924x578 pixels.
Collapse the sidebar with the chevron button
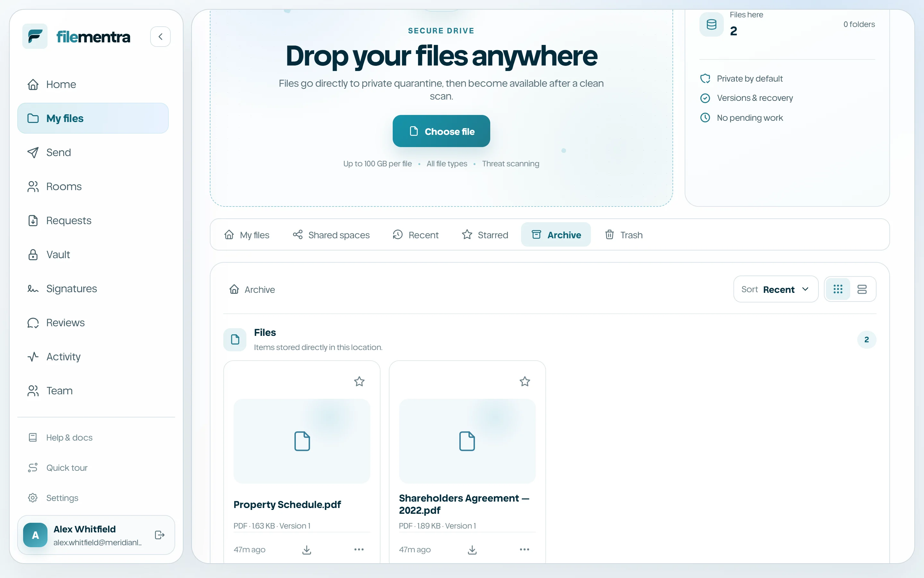tap(160, 37)
